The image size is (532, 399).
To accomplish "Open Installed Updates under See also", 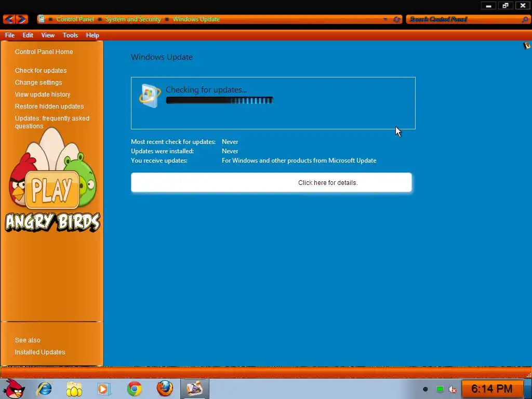I will tap(39, 352).
